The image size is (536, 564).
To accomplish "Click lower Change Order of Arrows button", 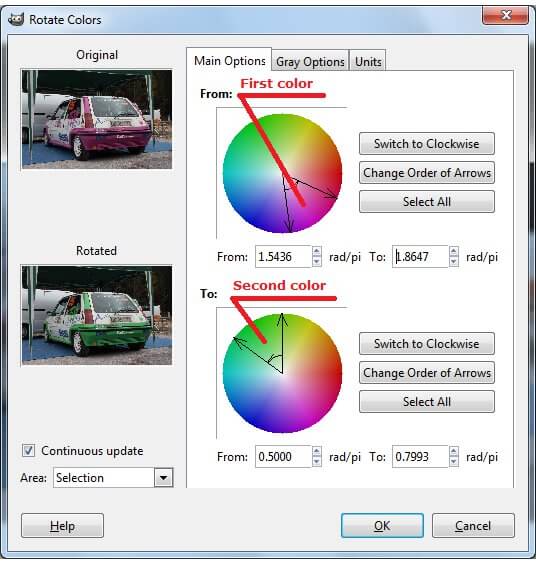I will point(427,373).
